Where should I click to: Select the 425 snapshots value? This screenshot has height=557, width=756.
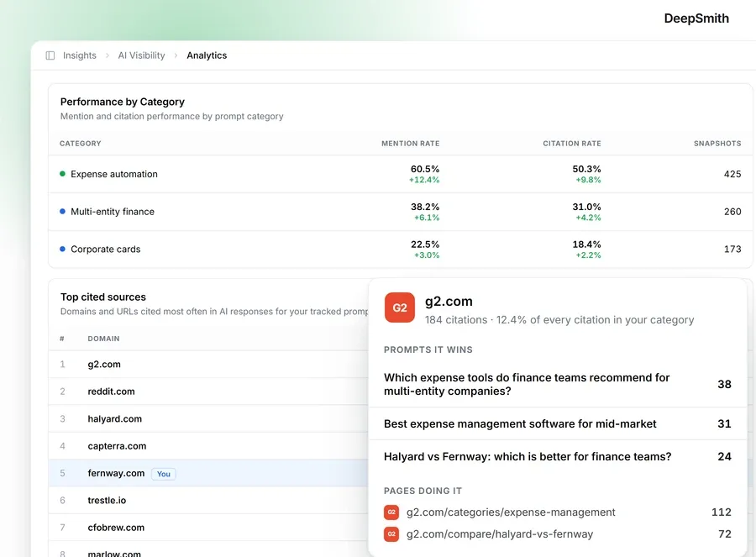[x=732, y=174]
